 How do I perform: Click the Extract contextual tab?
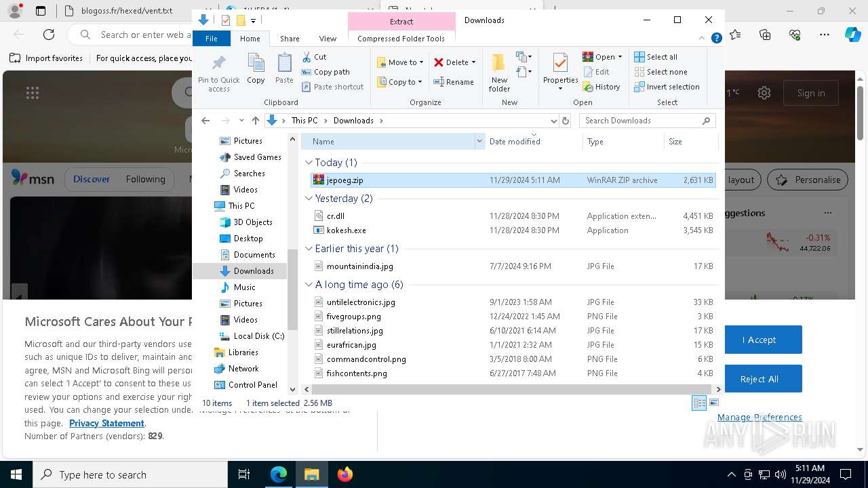point(401,21)
